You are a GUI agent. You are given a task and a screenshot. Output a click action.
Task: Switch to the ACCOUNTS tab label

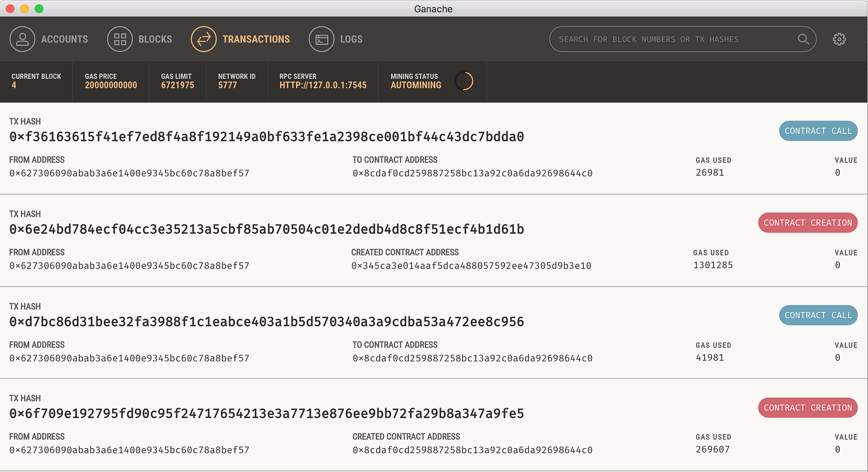[65, 39]
